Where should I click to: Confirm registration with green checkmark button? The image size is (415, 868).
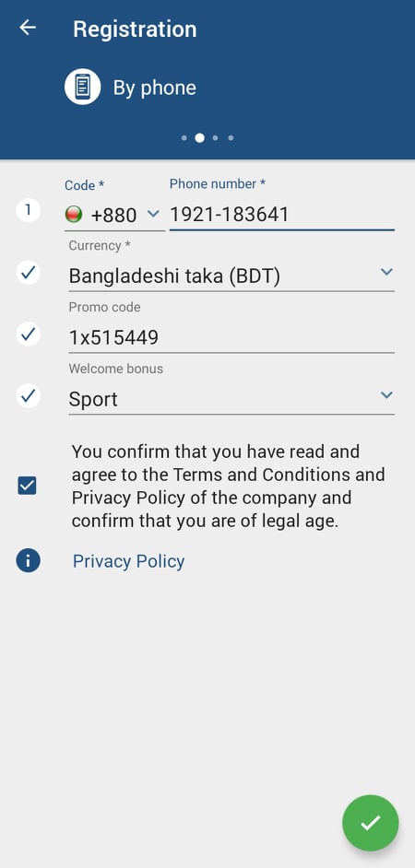[x=370, y=823]
